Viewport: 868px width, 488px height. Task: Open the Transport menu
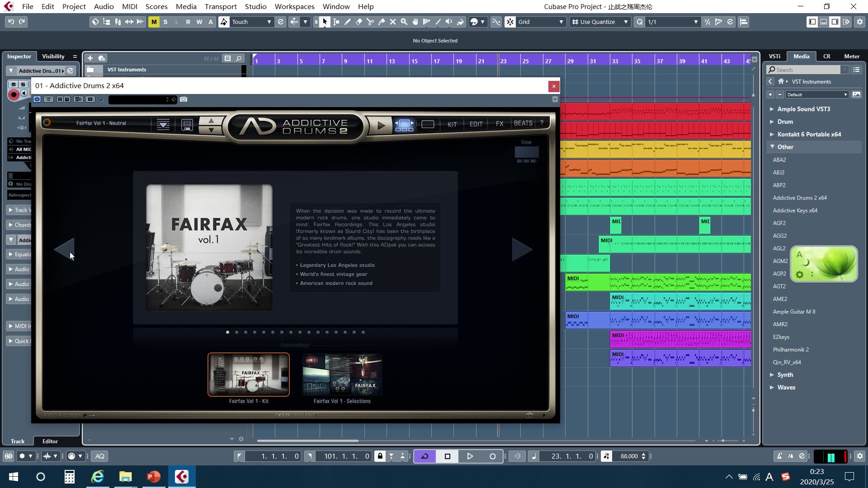[220, 6]
